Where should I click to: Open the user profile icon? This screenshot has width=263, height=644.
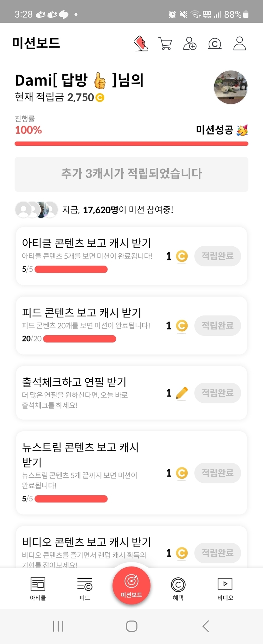240,43
